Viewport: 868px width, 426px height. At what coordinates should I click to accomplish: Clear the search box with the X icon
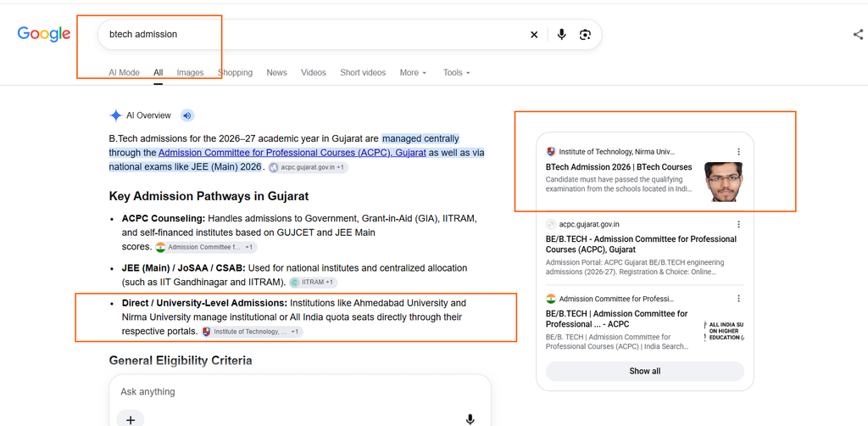(x=534, y=35)
